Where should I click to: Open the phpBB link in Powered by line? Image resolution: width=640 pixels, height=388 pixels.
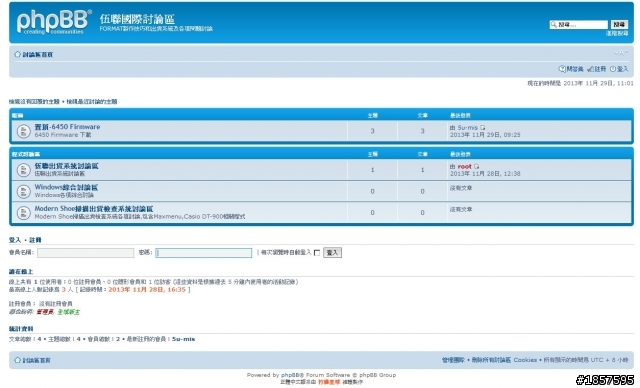(291, 375)
